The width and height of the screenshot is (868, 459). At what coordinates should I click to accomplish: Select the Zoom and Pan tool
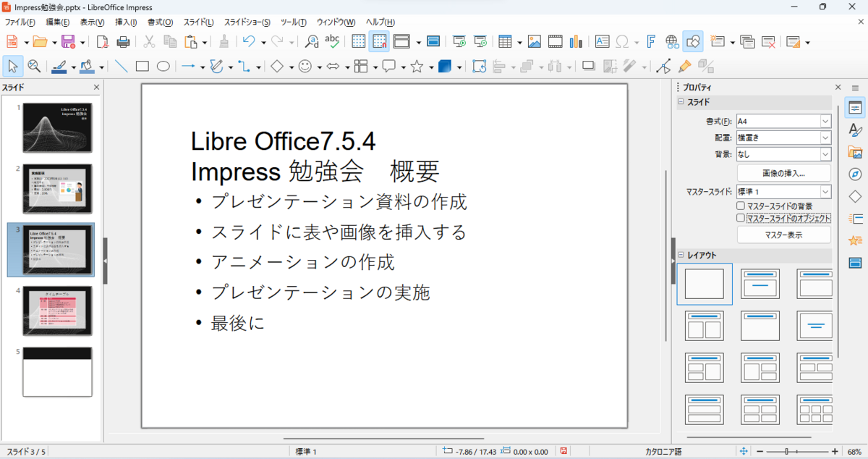coord(33,66)
